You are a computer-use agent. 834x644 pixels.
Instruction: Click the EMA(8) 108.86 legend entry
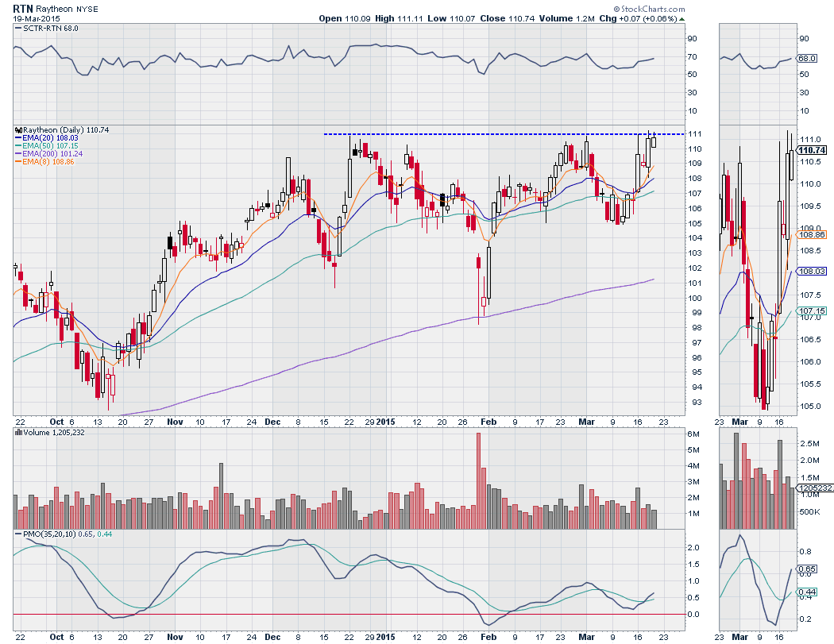tap(48, 162)
